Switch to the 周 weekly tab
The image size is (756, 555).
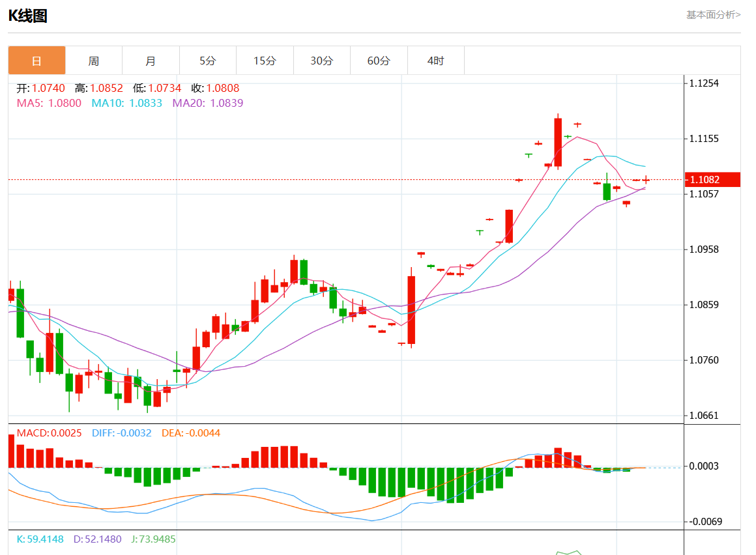pyautogui.click(x=94, y=61)
